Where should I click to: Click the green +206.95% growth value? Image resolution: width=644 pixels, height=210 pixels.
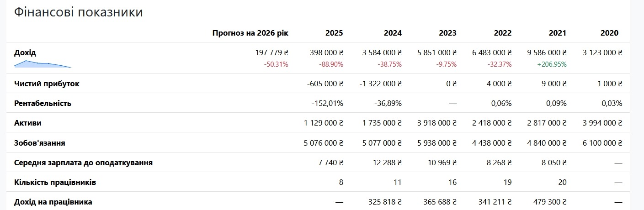[551, 64]
